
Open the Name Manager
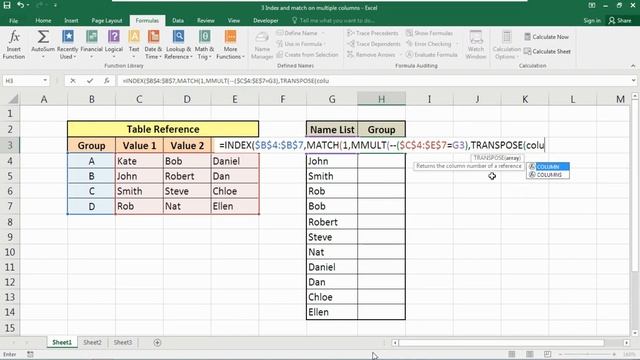tap(262, 45)
